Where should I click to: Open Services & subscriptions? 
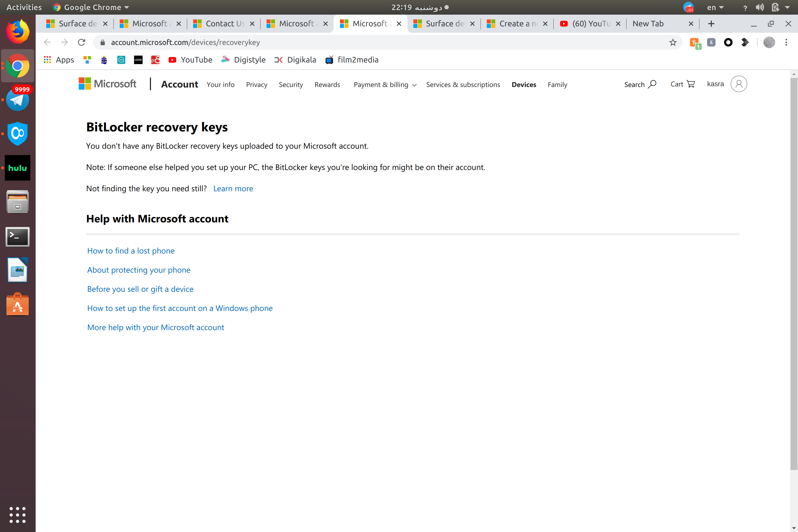(463, 85)
